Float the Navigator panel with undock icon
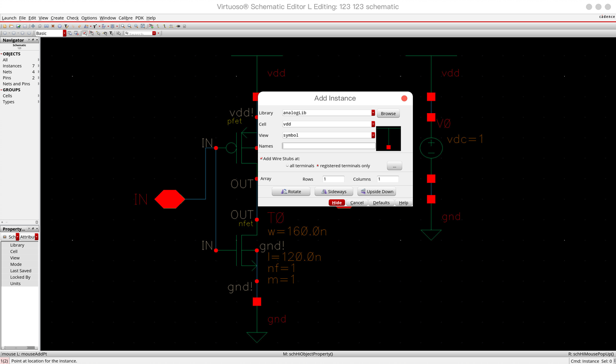The image size is (616, 364). pyautogui.click(x=33, y=40)
